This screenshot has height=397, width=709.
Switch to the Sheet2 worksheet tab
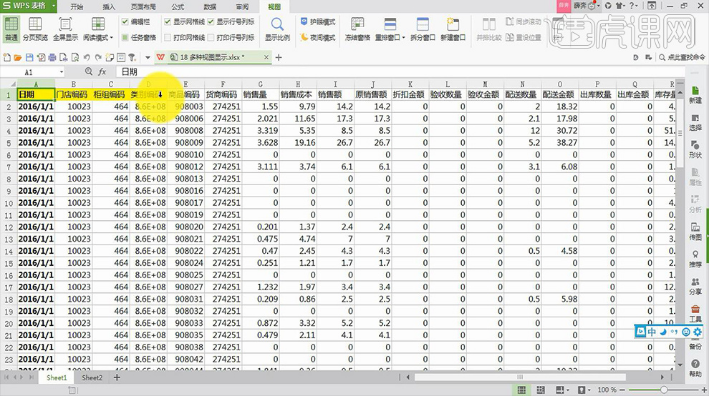(x=92, y=378)
